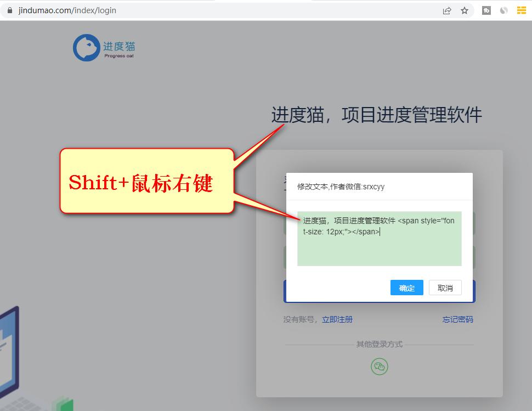
Task: Click the 忘记密码 forgot password link
Action: coord(457,319)
